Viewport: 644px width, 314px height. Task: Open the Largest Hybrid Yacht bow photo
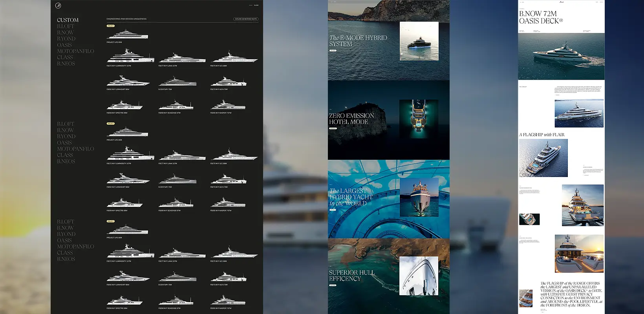(x=419, y=197)
